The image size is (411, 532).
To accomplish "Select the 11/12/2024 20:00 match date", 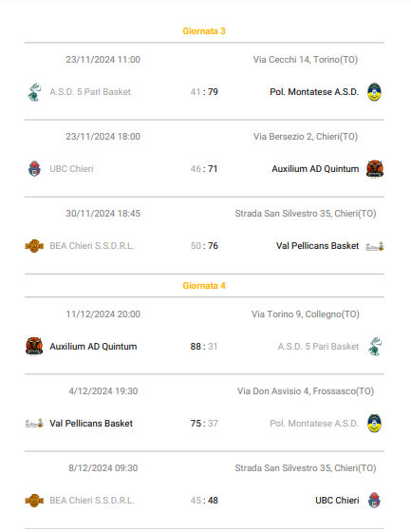I will pos(103,314).
